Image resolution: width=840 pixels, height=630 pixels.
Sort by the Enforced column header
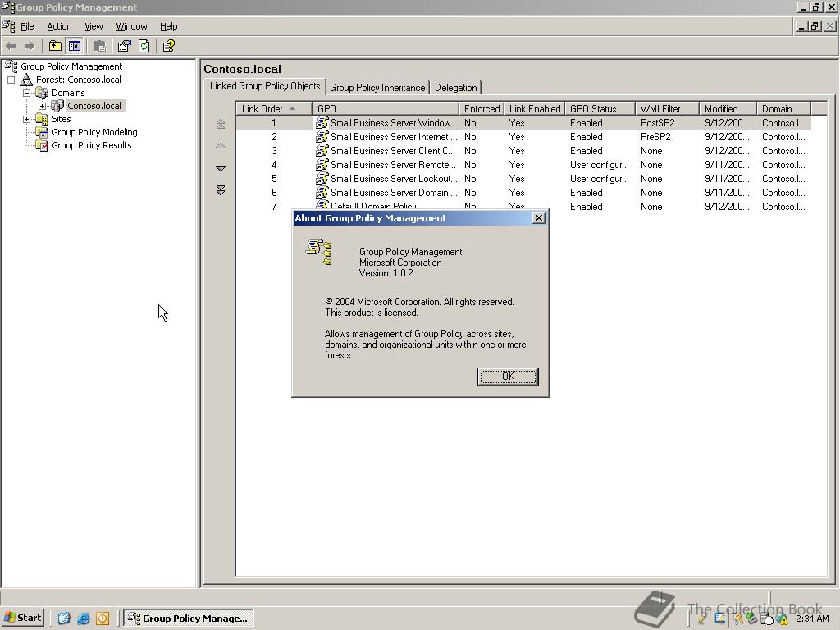[x=482, y=109]
